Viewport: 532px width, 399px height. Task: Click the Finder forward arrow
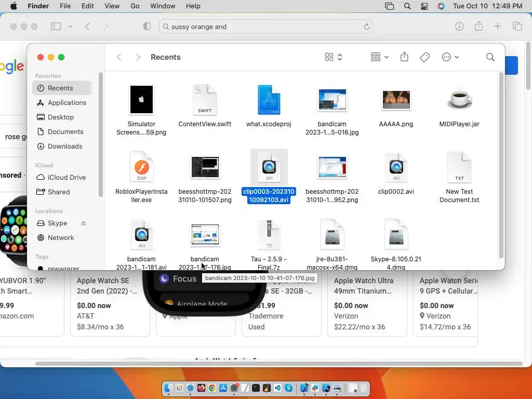point(138,57)
